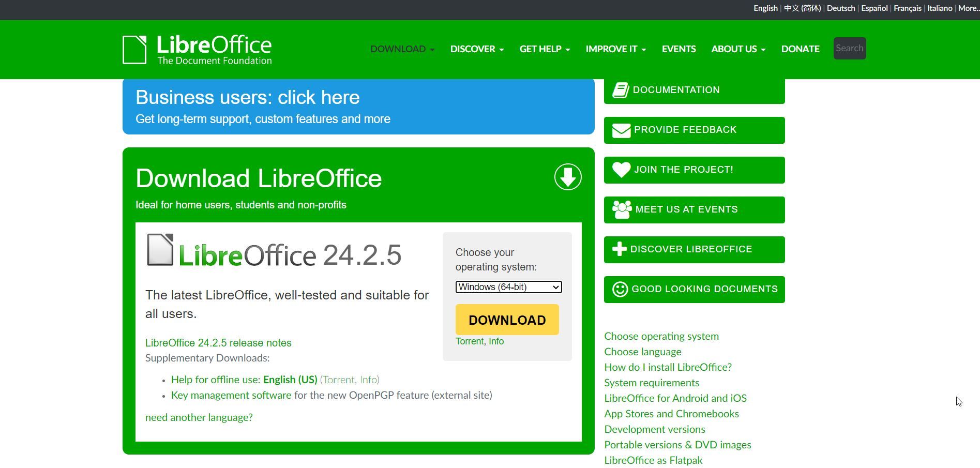Click MEET US AT EVENTS button
The height and width of the screenshot is (468, 980).
pyautogui.click(x=695, y=210)
